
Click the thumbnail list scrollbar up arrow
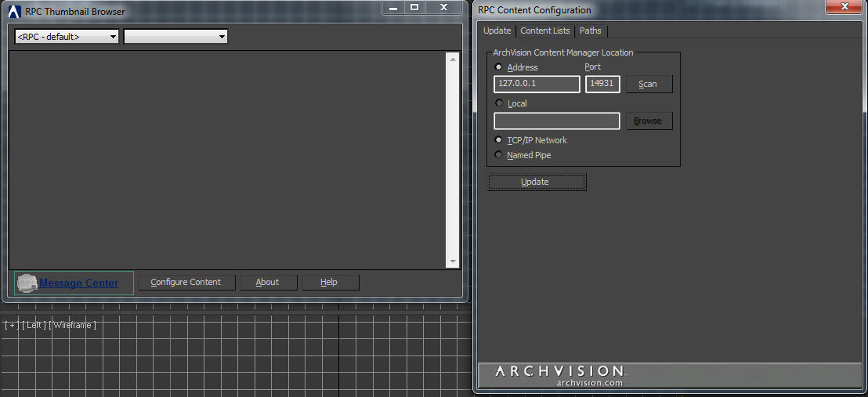pos(453,59)
